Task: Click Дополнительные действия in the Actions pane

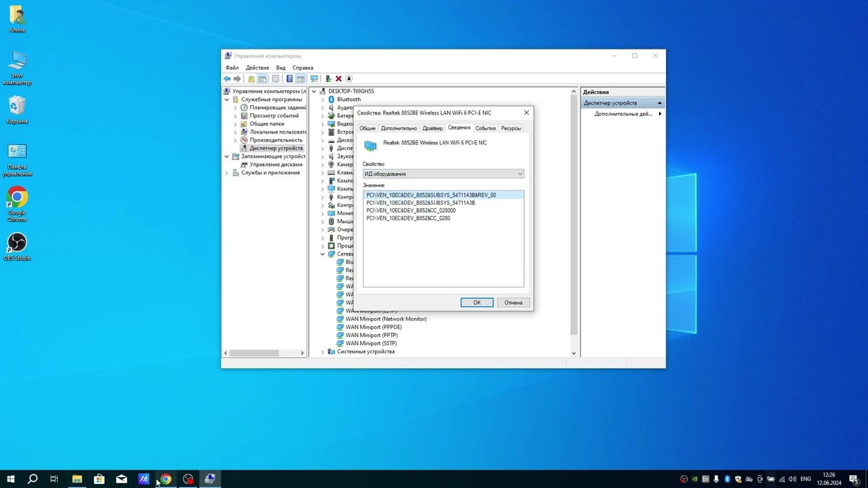Action: (623, 114)
